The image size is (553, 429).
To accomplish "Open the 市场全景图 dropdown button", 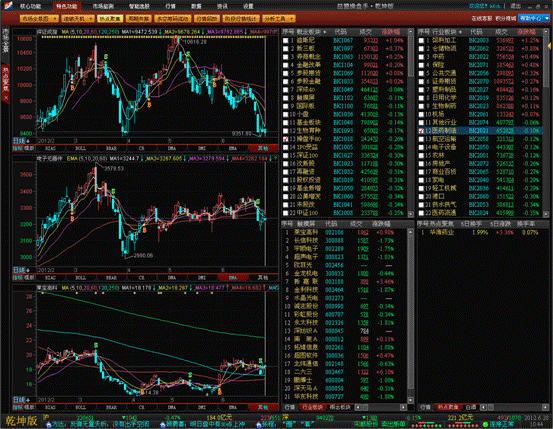I will tap(39, 19).
